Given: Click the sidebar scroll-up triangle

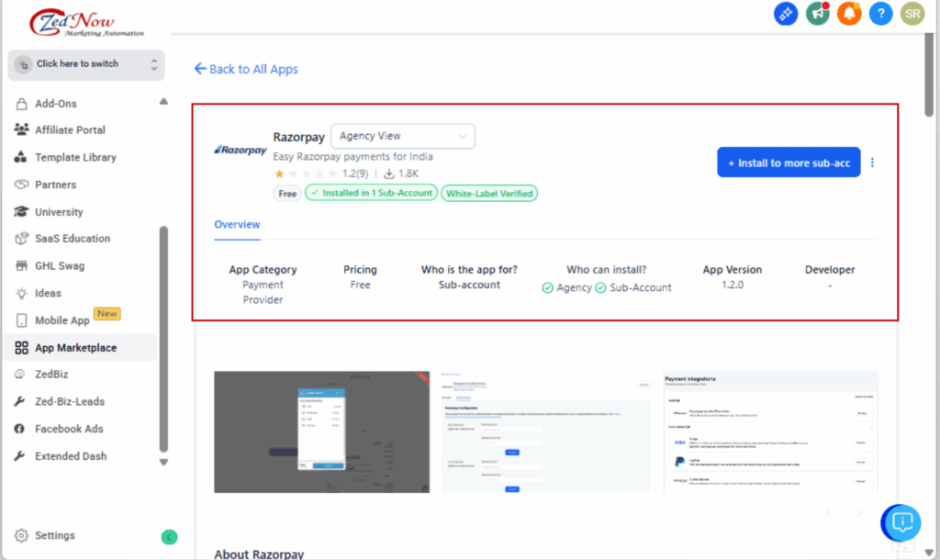Looking at the screenshot, I should click(163, 101).
